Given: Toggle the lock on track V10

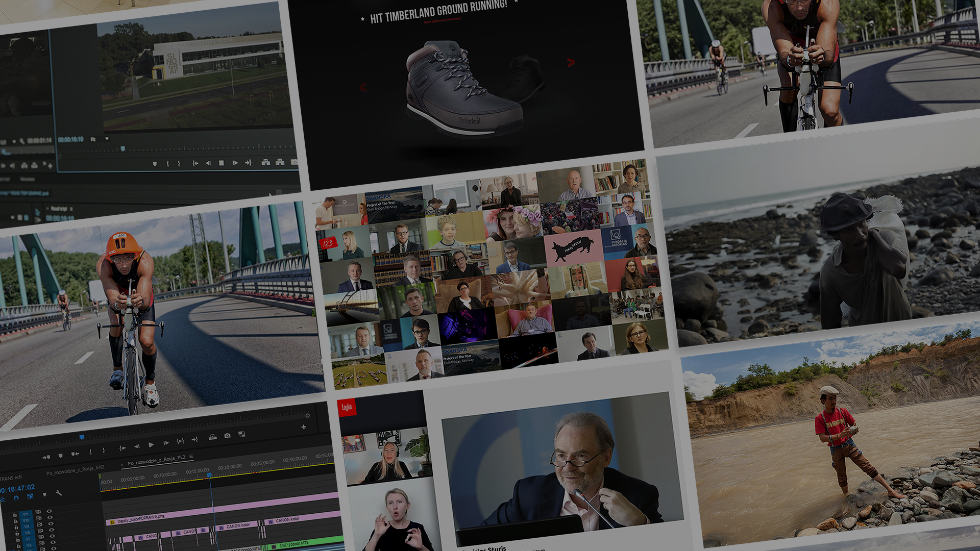Looking at the screenshot, I should (x=15, y=520).
